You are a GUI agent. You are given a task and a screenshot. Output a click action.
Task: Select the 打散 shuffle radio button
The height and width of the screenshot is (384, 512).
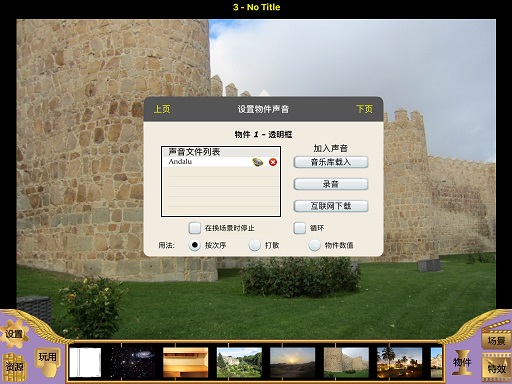(255, 245)
